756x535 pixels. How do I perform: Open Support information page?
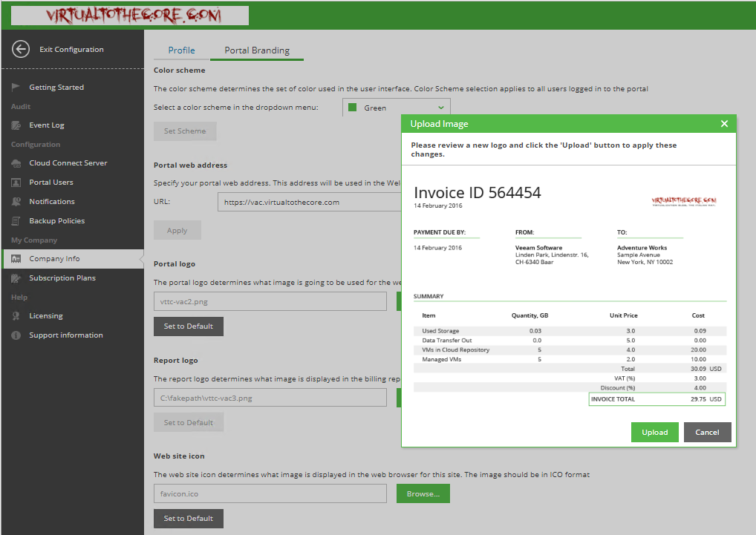[66, 335]
